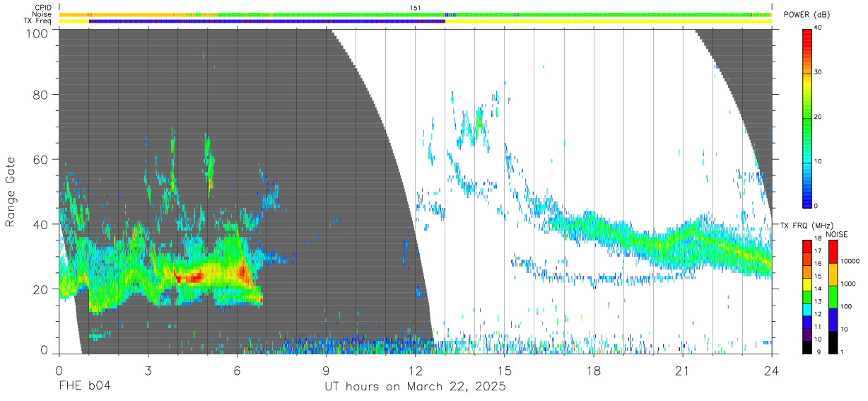
Task: Click the NOISE legend label
Action: (x=836, y=234)
